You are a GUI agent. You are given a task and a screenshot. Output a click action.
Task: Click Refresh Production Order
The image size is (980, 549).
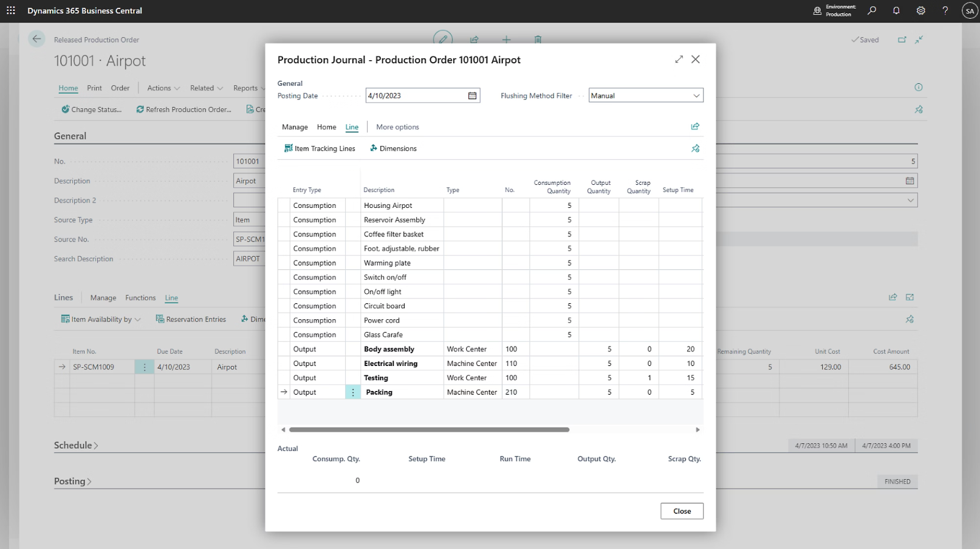pyautogui.click(x=183, y=109)
